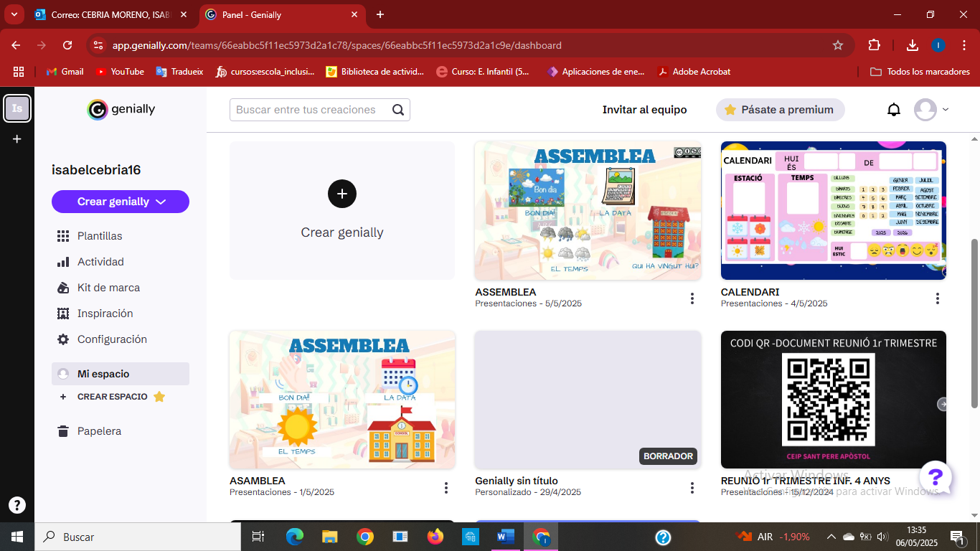Open the Genially sin título draft thumbnail
980x551 pixels.
coord(588,400)
